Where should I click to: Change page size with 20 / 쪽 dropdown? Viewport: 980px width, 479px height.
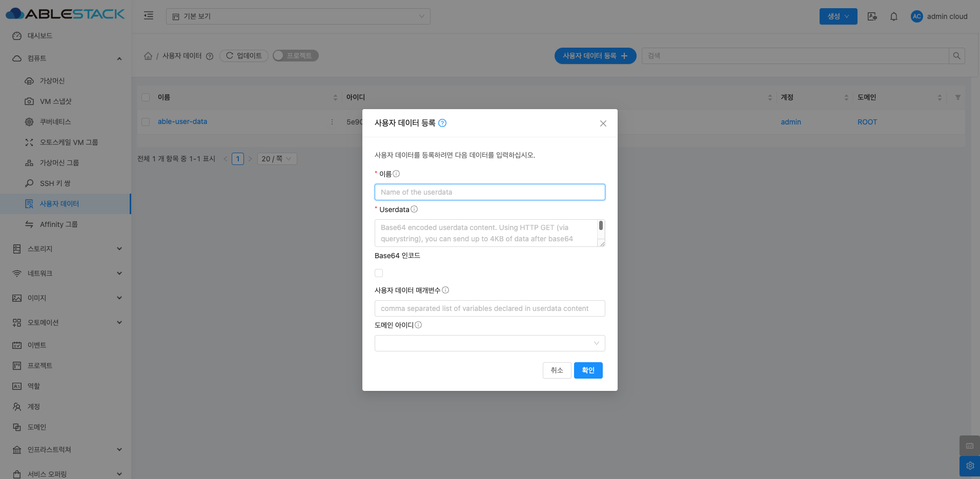(x=277, y=159)
